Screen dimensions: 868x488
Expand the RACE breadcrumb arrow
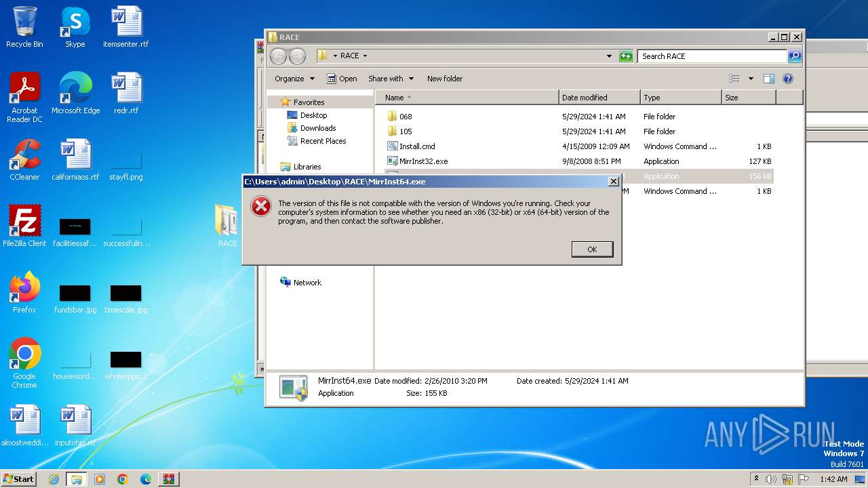365,56
